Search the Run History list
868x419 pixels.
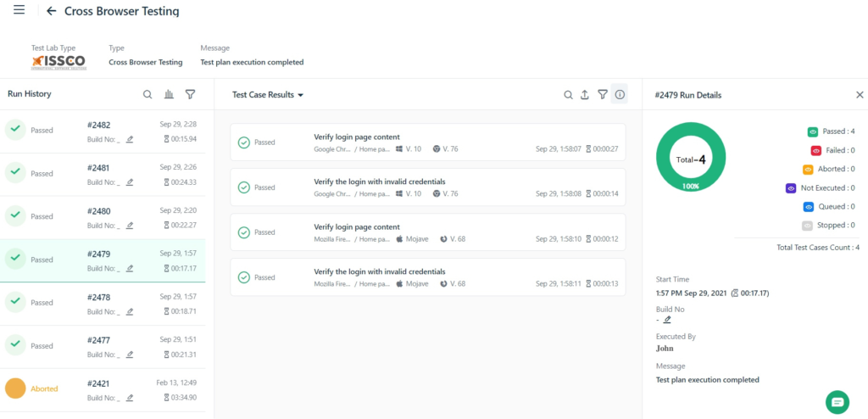click(147, 94)
